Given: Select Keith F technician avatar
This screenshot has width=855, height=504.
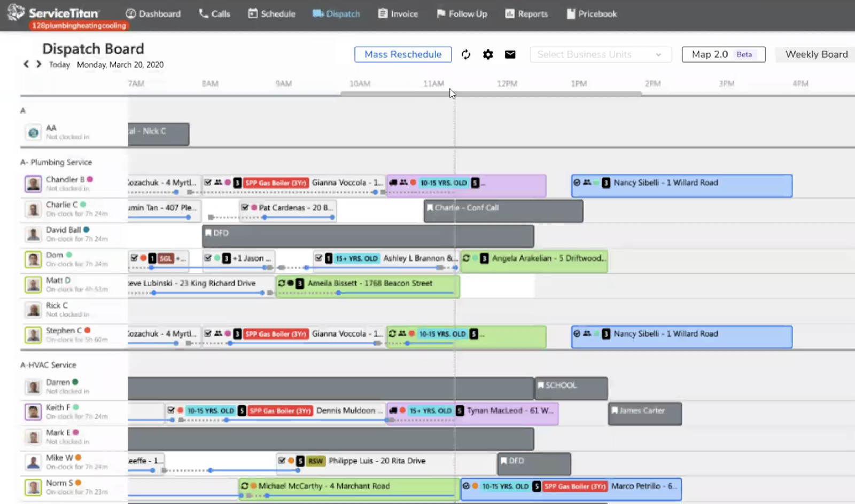Looking at the screenshot, I should pos(33,412).
